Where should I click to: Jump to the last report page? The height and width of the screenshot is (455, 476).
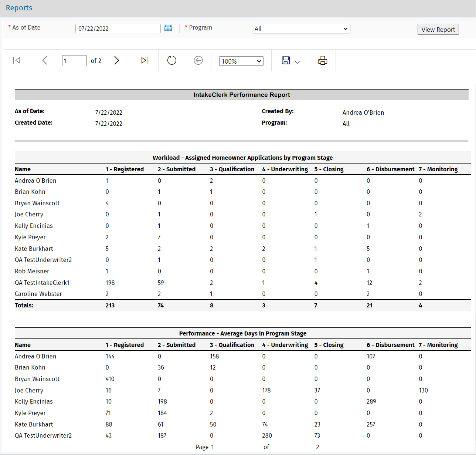tap(145, 60)
